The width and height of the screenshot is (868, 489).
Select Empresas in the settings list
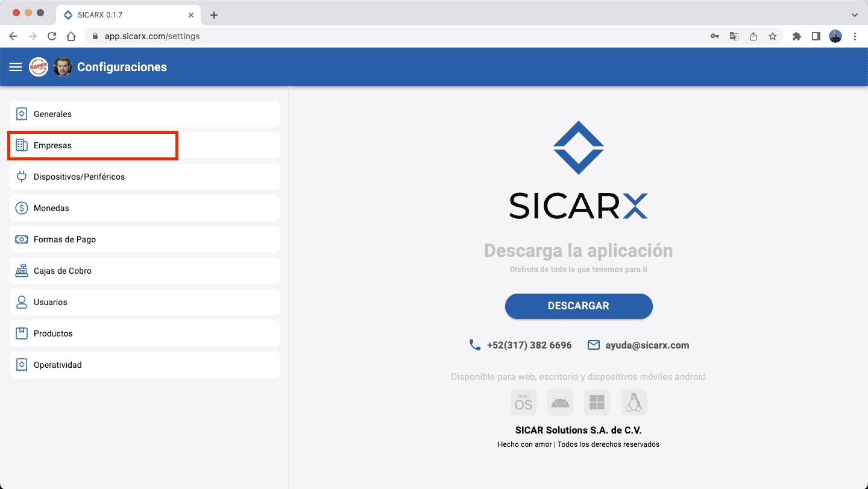coord(145,145)
